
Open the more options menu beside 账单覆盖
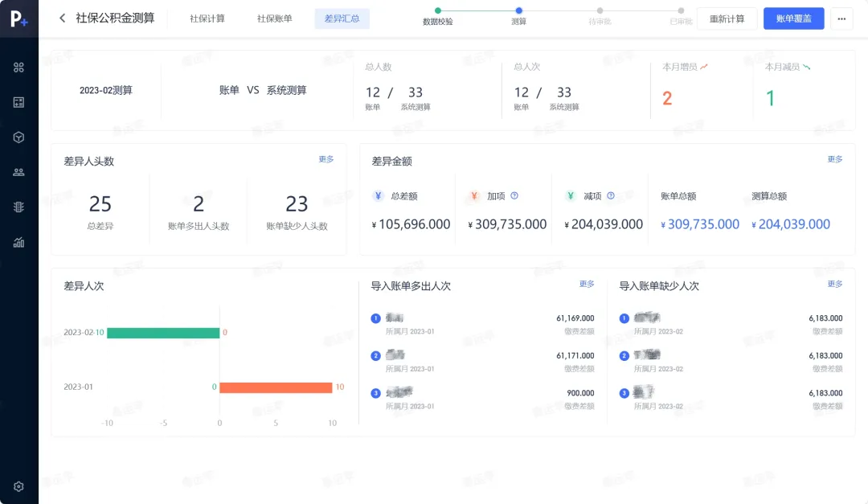pyautogui.click(x=841, y=17)
